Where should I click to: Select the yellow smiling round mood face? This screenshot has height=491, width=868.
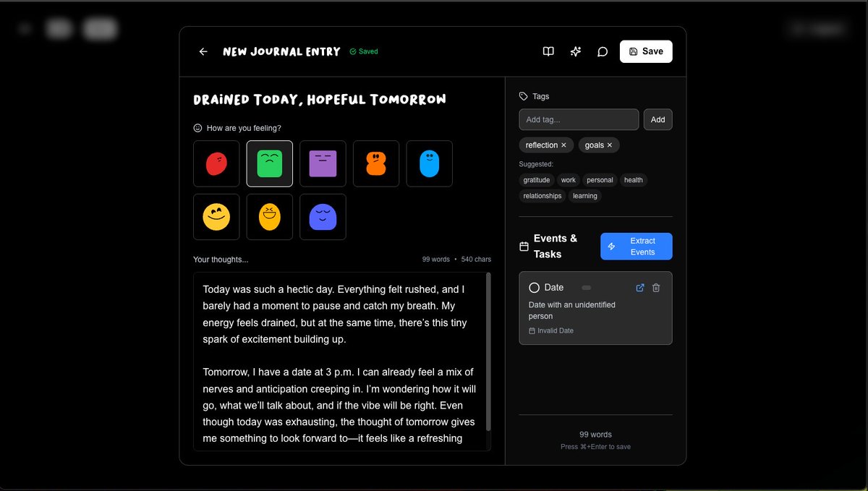(x=216, y=217)
